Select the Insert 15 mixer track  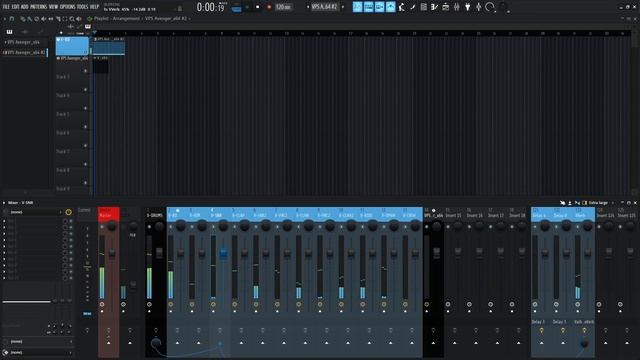click(x=454, y=214)
